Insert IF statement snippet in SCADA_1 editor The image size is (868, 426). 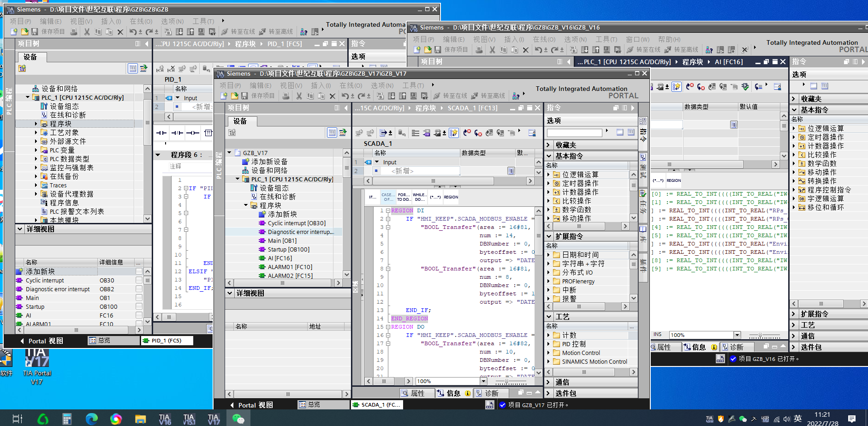372,197
